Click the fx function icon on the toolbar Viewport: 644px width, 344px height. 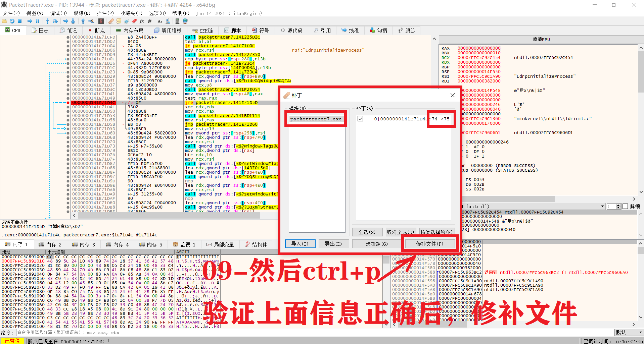tap(142, 21)
